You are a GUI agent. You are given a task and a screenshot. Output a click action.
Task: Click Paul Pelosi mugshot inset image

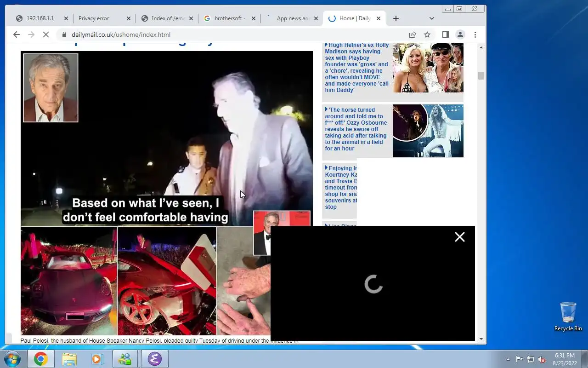[x=51, y=88]
